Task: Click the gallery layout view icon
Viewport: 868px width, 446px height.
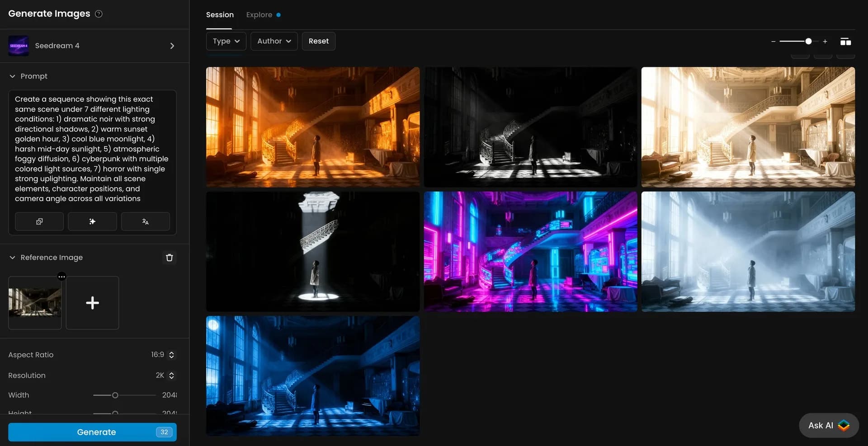Action: pyautogui.click(x=846, y=42)
